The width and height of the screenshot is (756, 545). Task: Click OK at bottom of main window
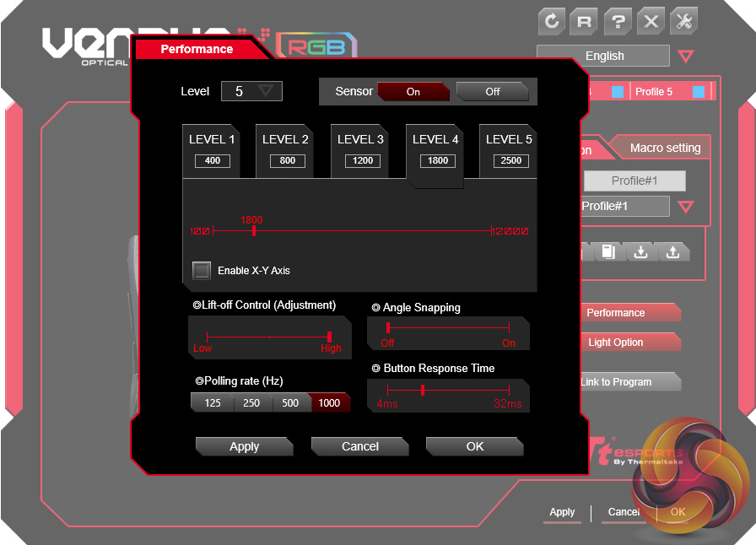point(678,512)
